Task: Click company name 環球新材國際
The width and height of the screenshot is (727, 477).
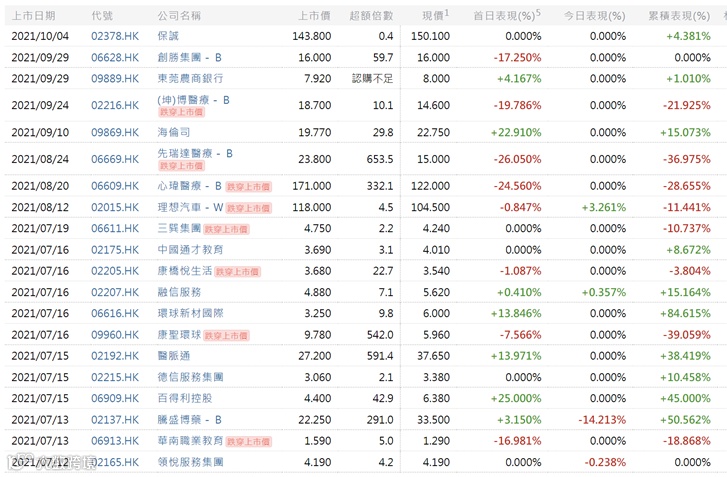Action: (x=190, y=313)
